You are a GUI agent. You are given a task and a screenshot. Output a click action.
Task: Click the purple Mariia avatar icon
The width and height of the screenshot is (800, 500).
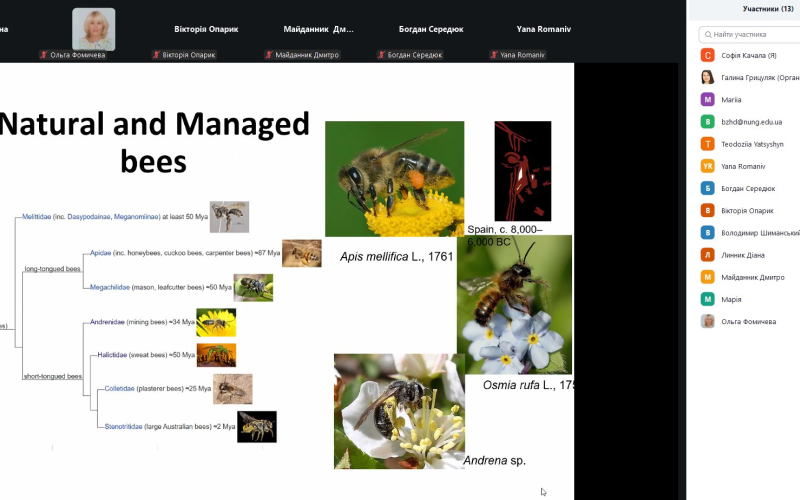tap(708, 100)
